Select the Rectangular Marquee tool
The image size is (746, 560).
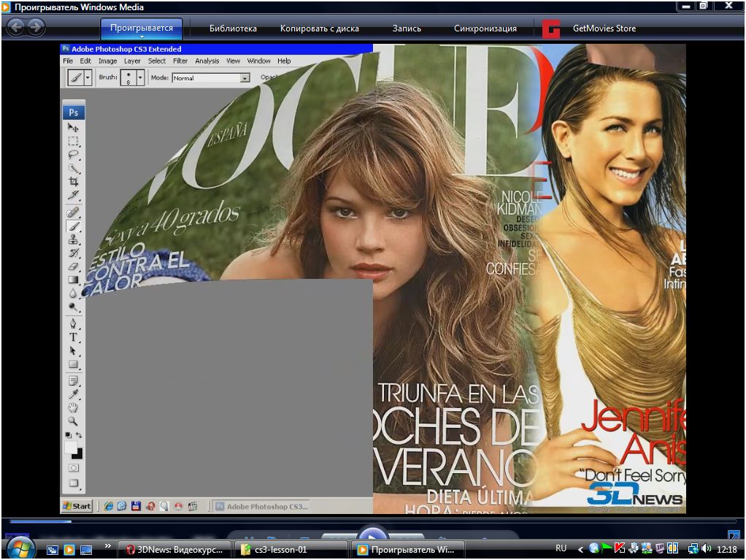tap(73, 141)
